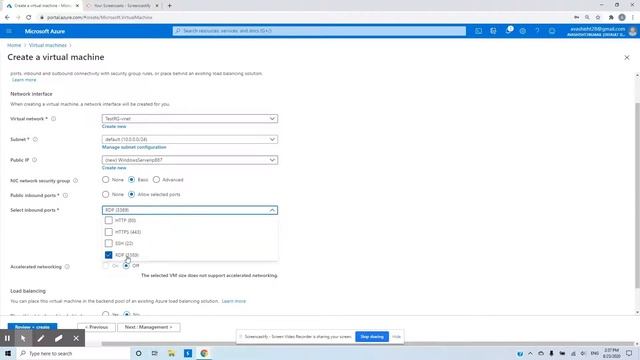Screen dimensions: 640x360
Task: Select the Screencastify eraser tool
Action: point(58,338)
